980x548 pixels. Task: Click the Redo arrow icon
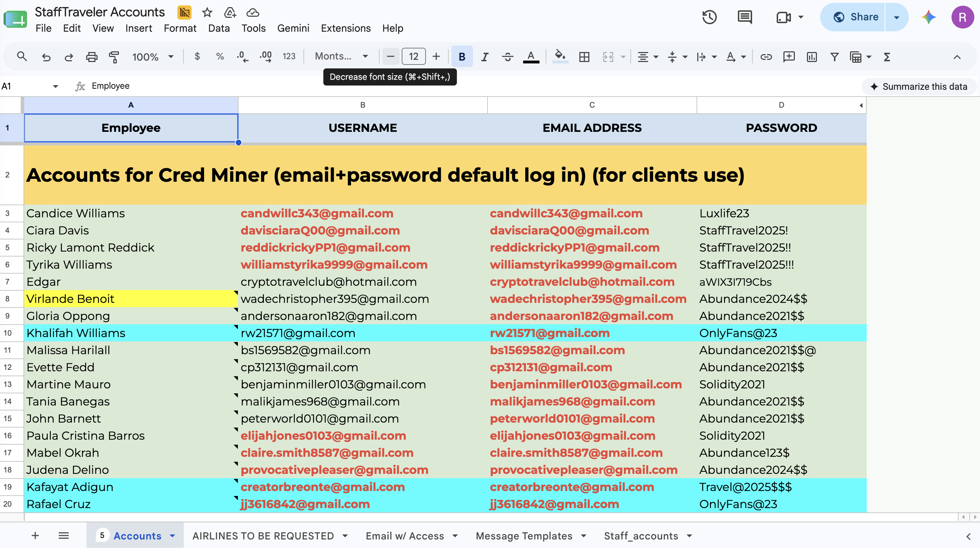pos(69,57)
